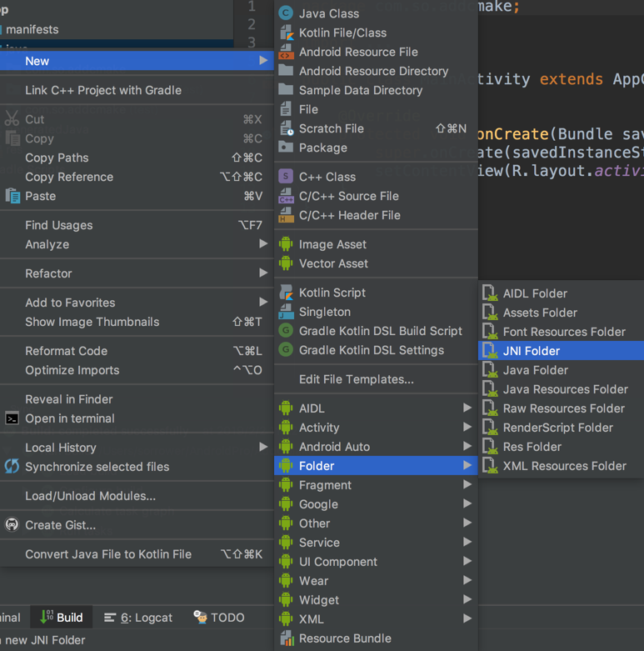Image resolution: width=644 pixels, height=651 pixels.
Task: Click the Resource Bundle icon
Action: pyautogui.click(x=286, y=638)
